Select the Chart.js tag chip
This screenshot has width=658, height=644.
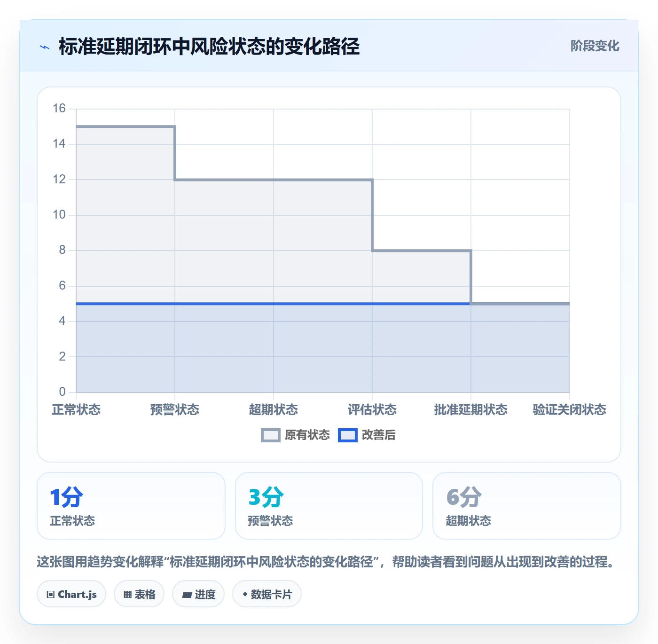(x=71, y=594)
